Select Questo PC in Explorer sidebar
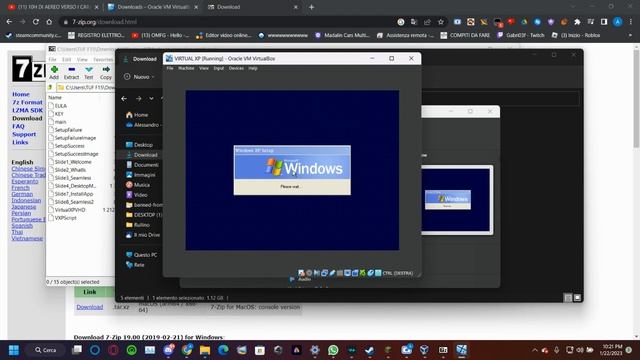The image size is (640, 360). [141, 255]
